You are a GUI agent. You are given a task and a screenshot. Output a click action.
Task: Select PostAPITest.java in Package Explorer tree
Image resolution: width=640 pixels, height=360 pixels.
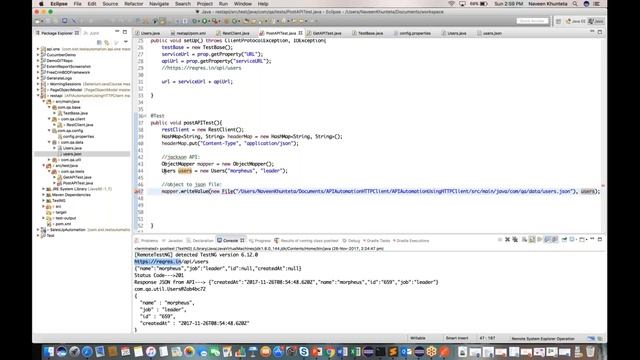coord(78,183)
